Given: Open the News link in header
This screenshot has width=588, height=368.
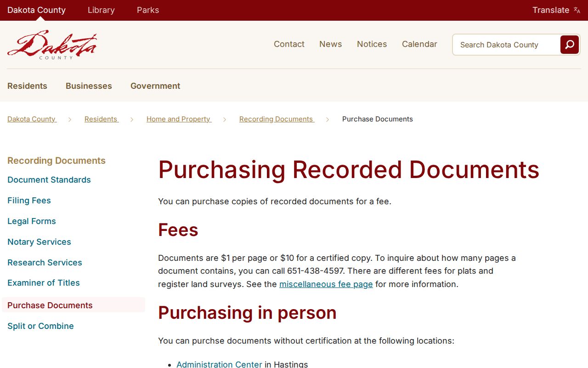Looking at the screenshot, I should (x=331, y=44).
